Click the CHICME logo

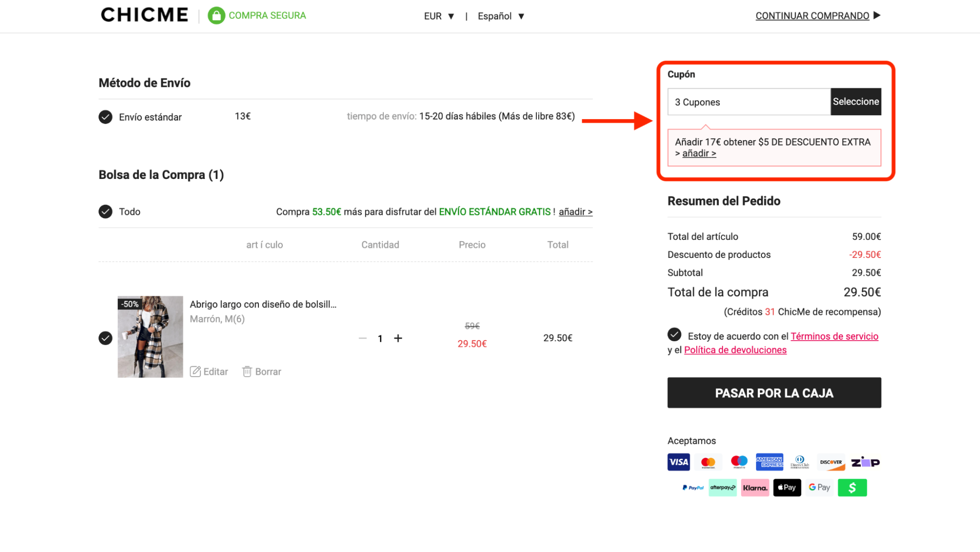[x=144, y=15]
